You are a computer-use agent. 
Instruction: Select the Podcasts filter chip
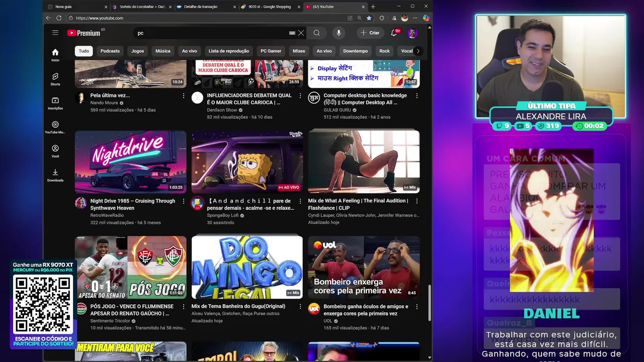pyautogui.click(x=110, y=51)
